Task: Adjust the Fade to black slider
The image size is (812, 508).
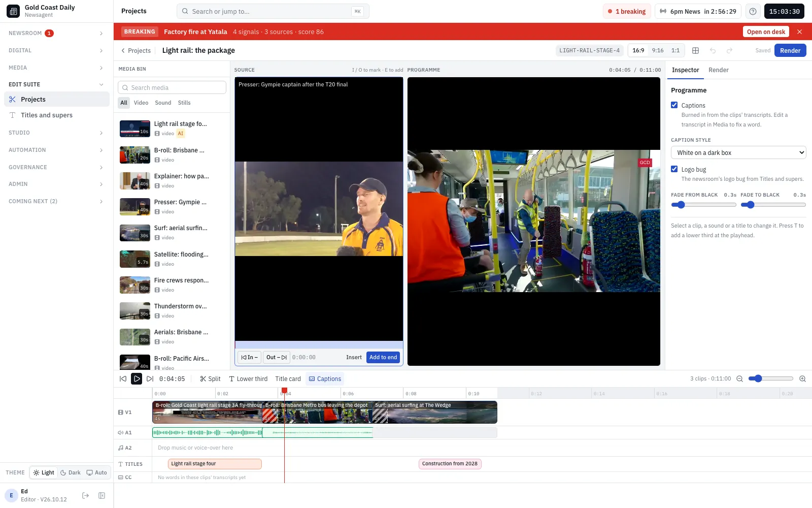Action: pyautogui.click(x=773, y=205)
